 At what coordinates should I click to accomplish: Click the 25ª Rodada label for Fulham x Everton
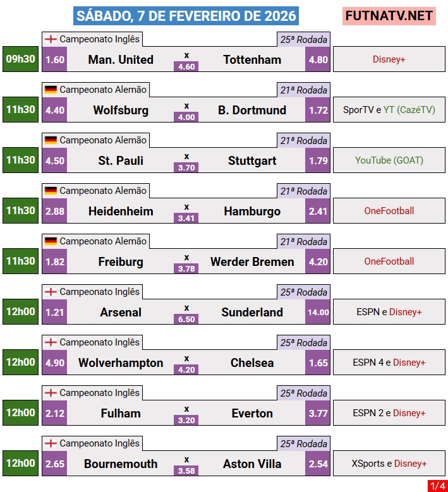[x=304, y=393]
